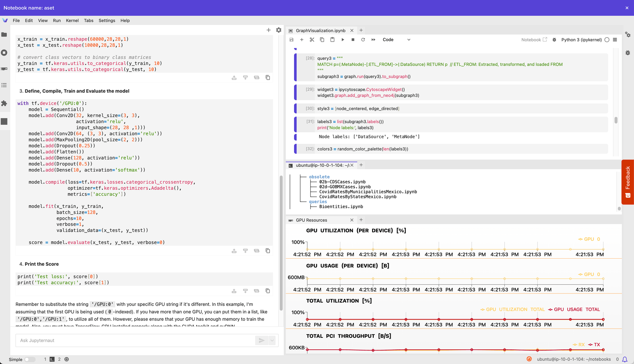Click the kernel status circle indicator
This screenshot has width=634, height=364.
click(607, 40)
